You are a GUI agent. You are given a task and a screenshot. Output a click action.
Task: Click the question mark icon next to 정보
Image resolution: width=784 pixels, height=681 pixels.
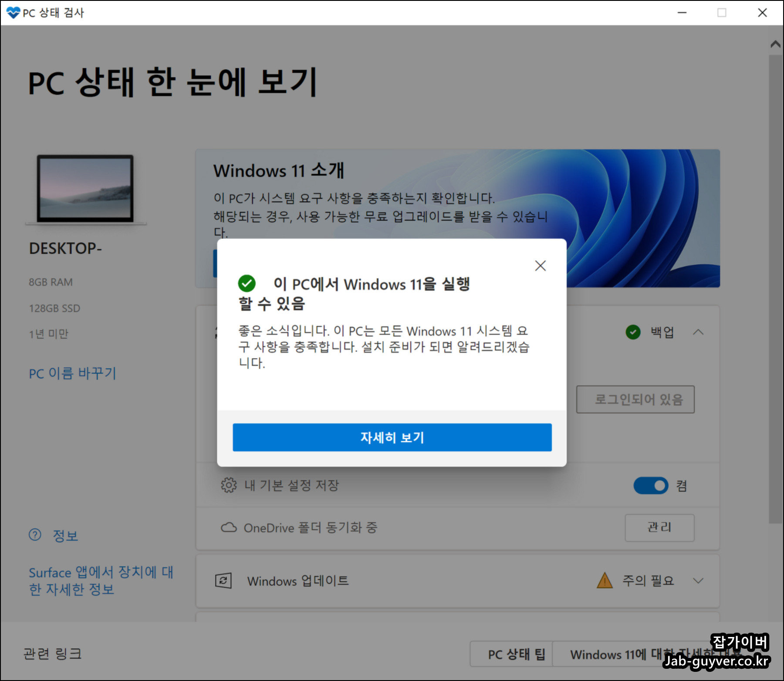[35, 535]
